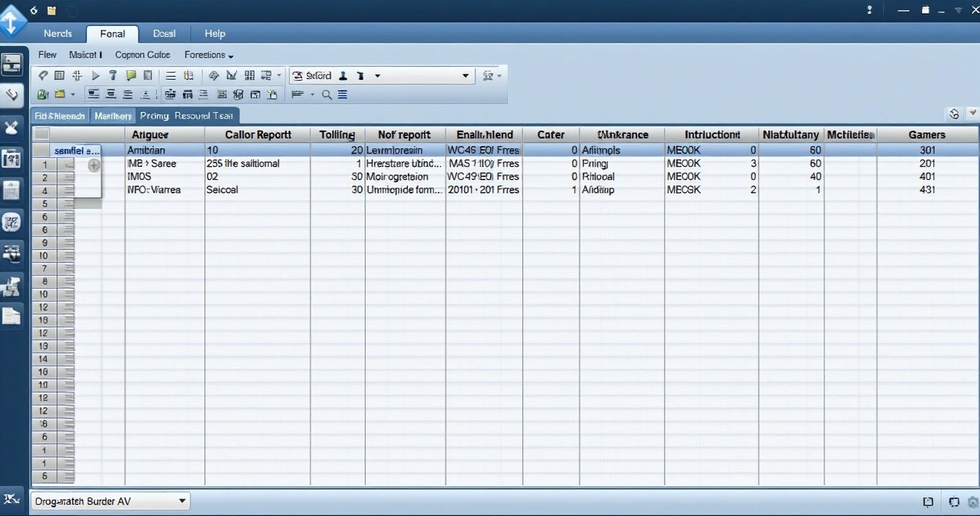980x516 pixels.
Task: Toggle left text alignment
Action: tap(93, 94)
